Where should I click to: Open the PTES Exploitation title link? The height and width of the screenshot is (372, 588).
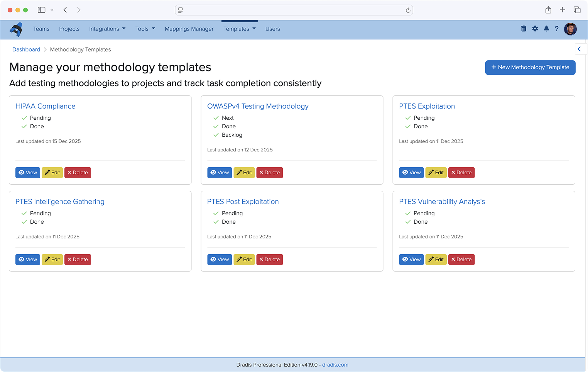coord(427,106)
